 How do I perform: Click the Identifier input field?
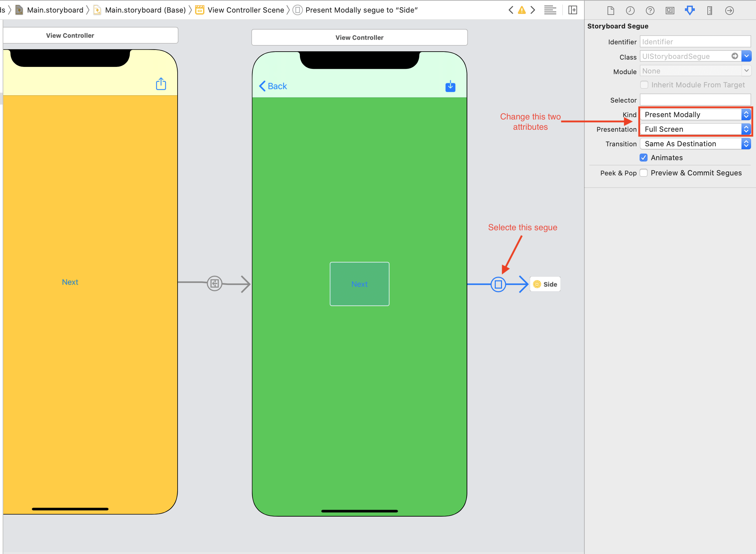pos(695,41)
